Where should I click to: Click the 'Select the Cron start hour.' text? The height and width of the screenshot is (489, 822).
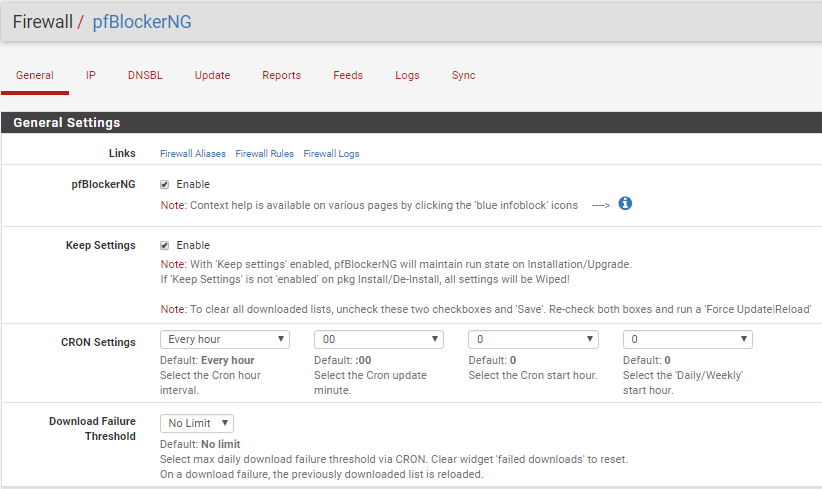click(533, 375)
